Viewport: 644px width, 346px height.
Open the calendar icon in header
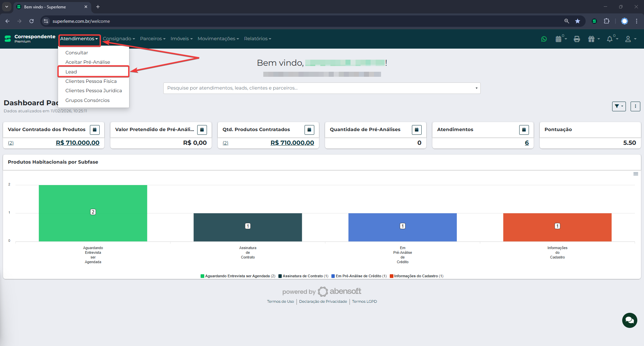pos(560,39)
